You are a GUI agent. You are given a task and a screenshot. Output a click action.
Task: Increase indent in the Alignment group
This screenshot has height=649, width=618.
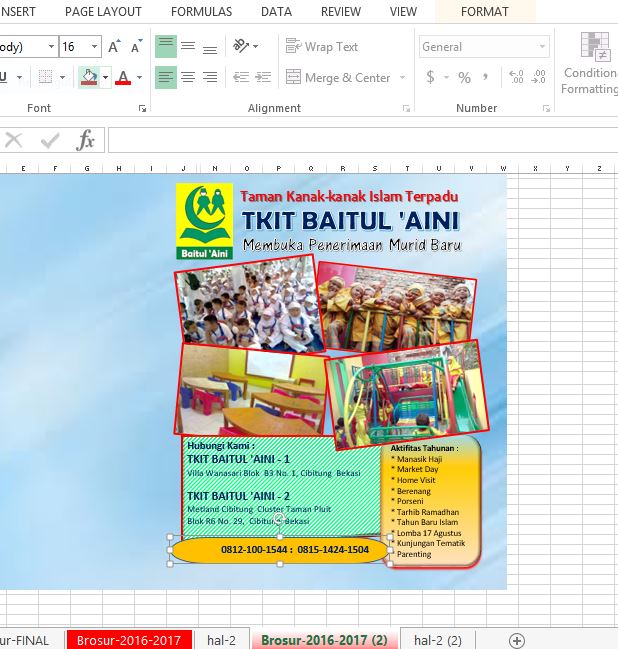[263, 77]
